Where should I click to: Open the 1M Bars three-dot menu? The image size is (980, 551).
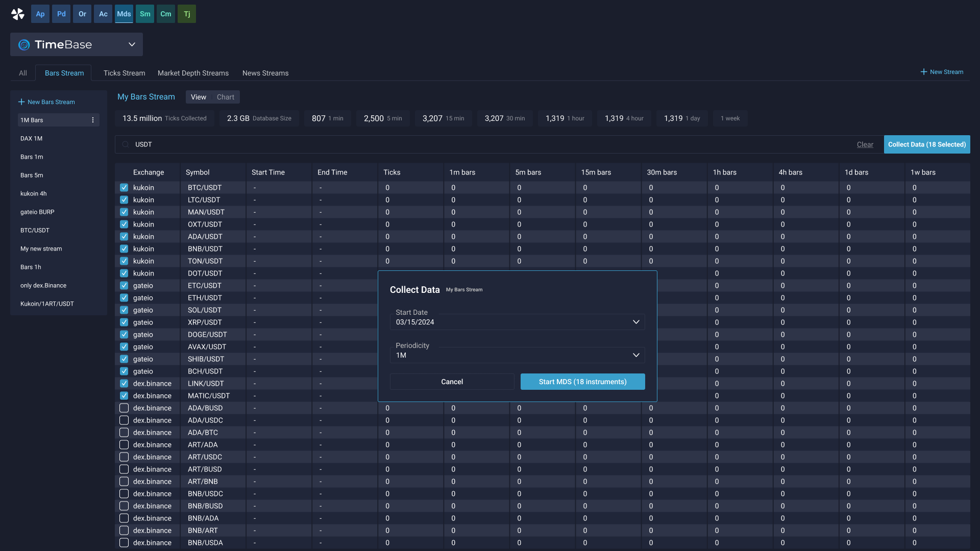[93, 120]
